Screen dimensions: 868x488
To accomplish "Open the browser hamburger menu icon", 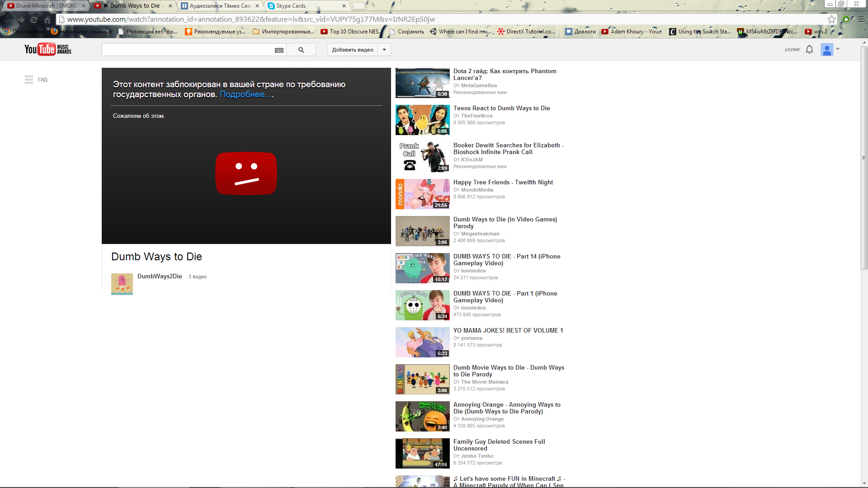I will click(x=861, y=19).
